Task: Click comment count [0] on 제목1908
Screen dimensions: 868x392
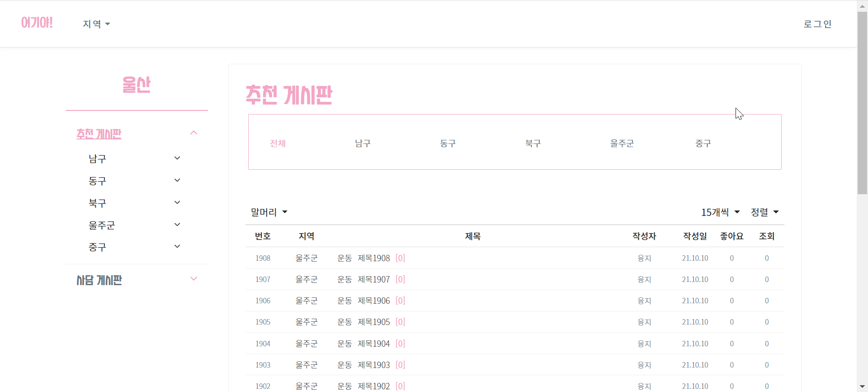Action: coord(400,258)
